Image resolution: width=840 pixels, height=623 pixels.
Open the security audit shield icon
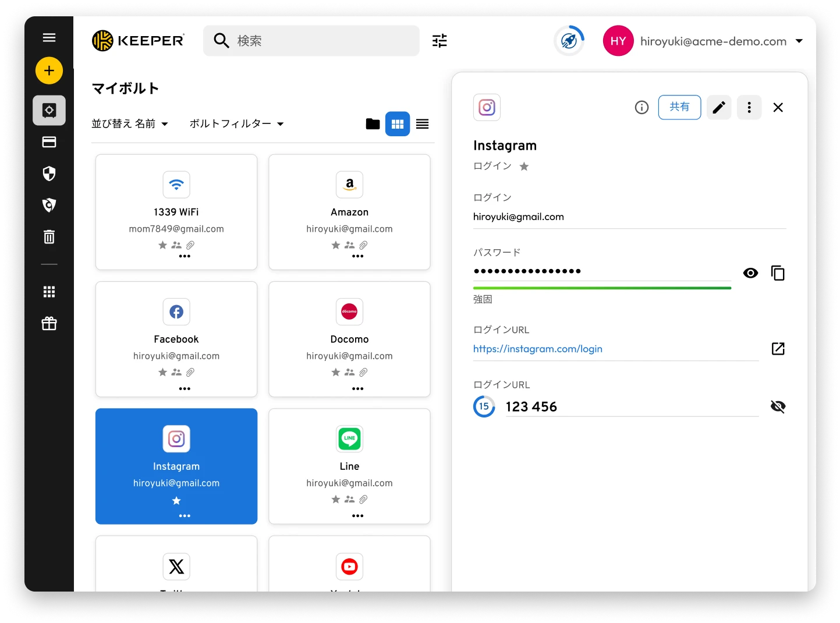(x=49, y=174)
